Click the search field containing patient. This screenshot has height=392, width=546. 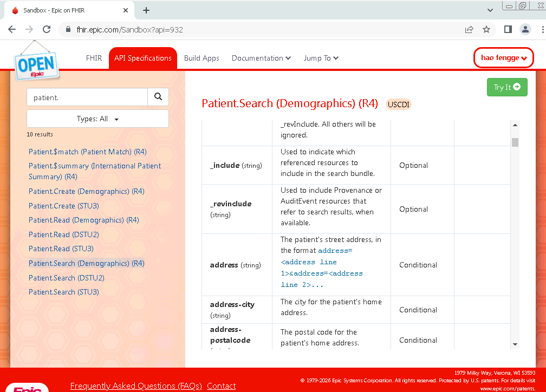coord(87,97)
